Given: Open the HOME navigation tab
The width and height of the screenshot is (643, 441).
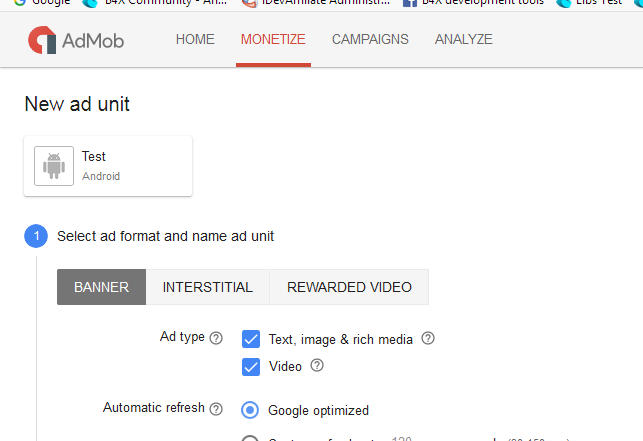Looking at the screenshot, I should pyautogui.click(x=195, y=39).
